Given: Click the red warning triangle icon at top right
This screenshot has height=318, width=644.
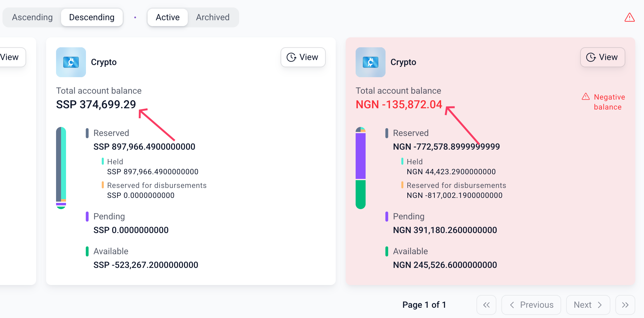Looking at the screenshot, I should (629, 17).
